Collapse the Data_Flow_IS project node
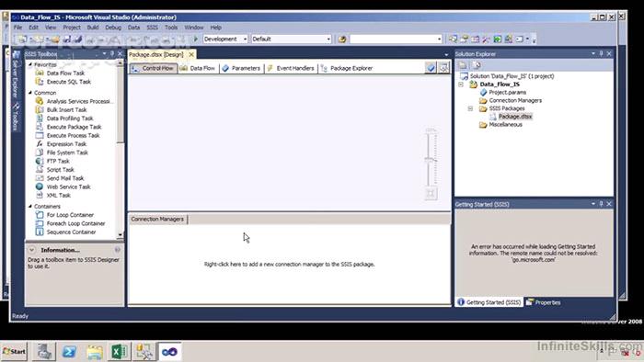The height and width of the screenshot is (362, 644). pyautogui.click(x=461, y=84)
